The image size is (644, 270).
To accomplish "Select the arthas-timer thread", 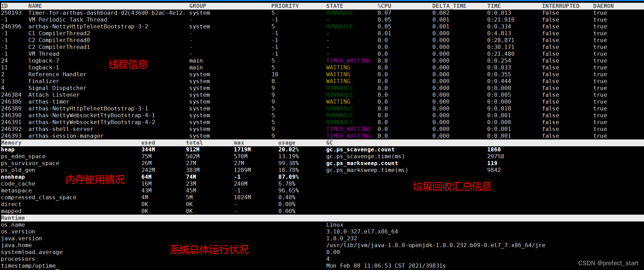I will tap(49, 102).
